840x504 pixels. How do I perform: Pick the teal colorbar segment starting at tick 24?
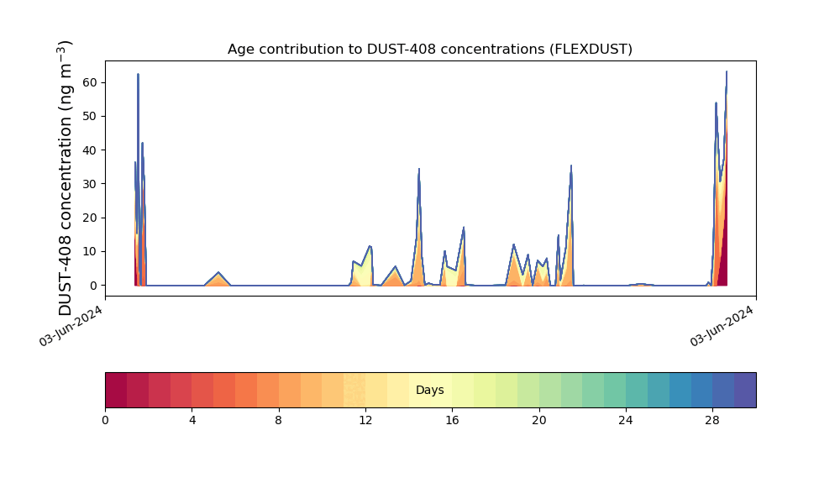click(637, 390)
